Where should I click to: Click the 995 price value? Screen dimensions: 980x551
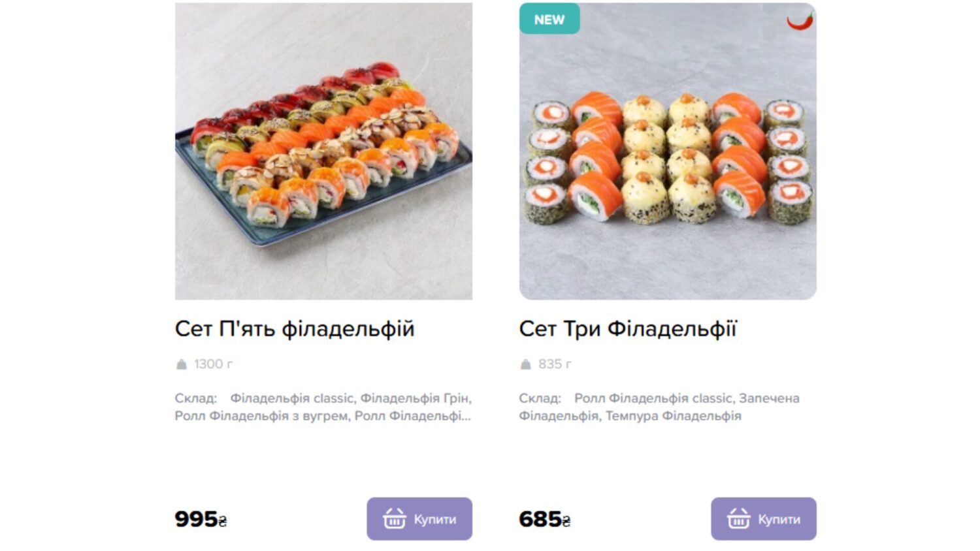point(197,519)
